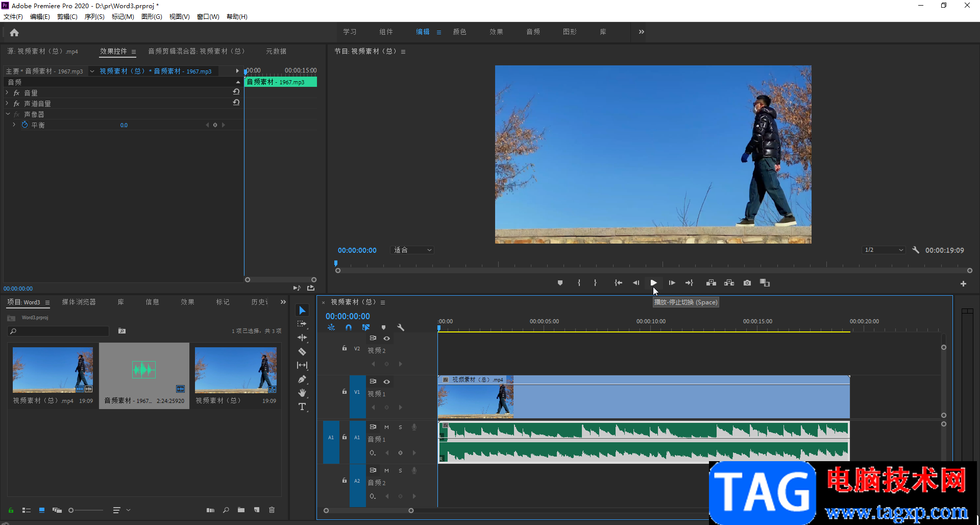Open the 媒体浏览器 panel tab

79,302
